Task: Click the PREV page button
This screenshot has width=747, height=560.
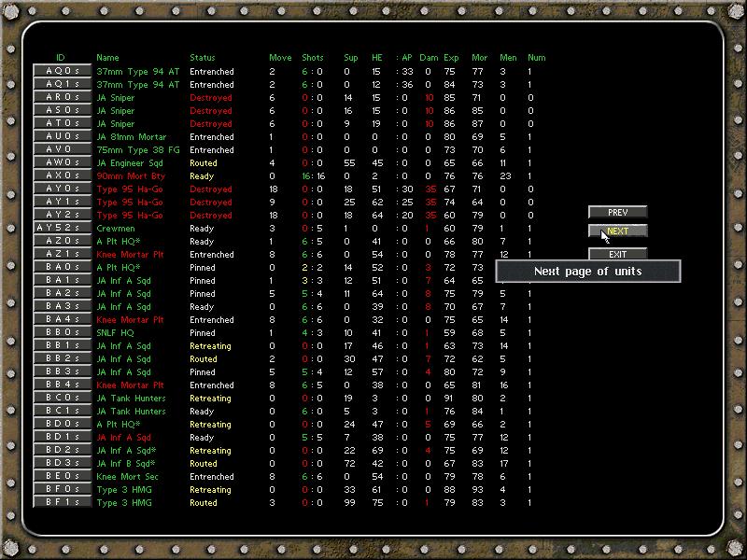Action: point(617,213)
